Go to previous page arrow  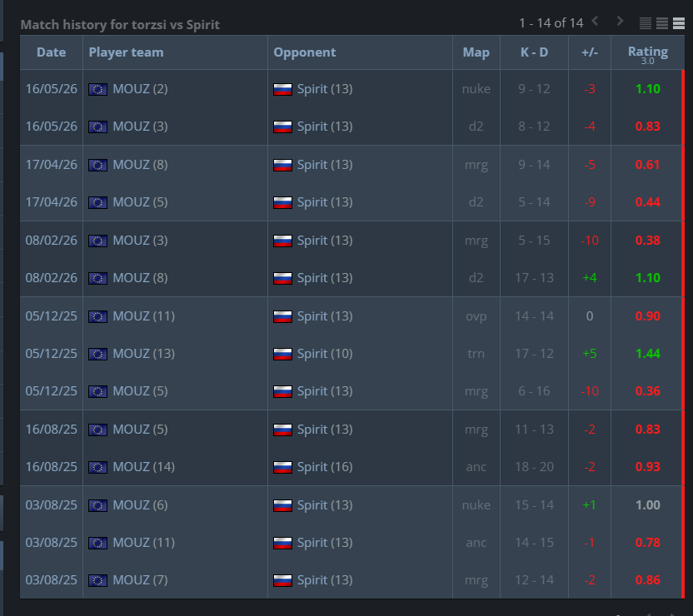coord(595,21)
